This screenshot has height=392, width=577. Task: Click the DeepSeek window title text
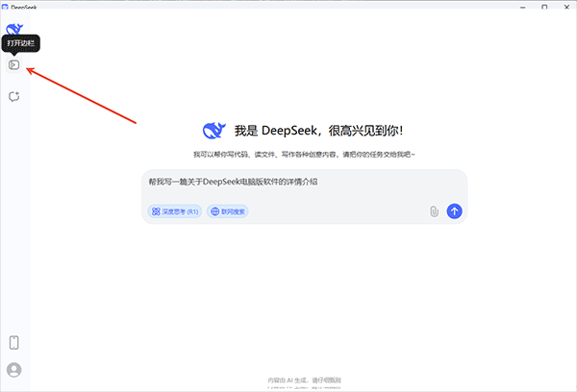[25, 6]
